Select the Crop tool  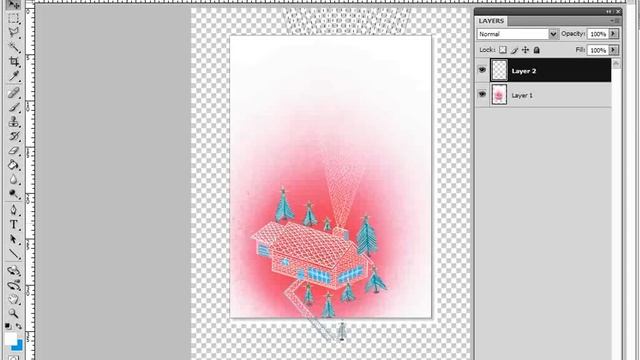click(13, 62)
